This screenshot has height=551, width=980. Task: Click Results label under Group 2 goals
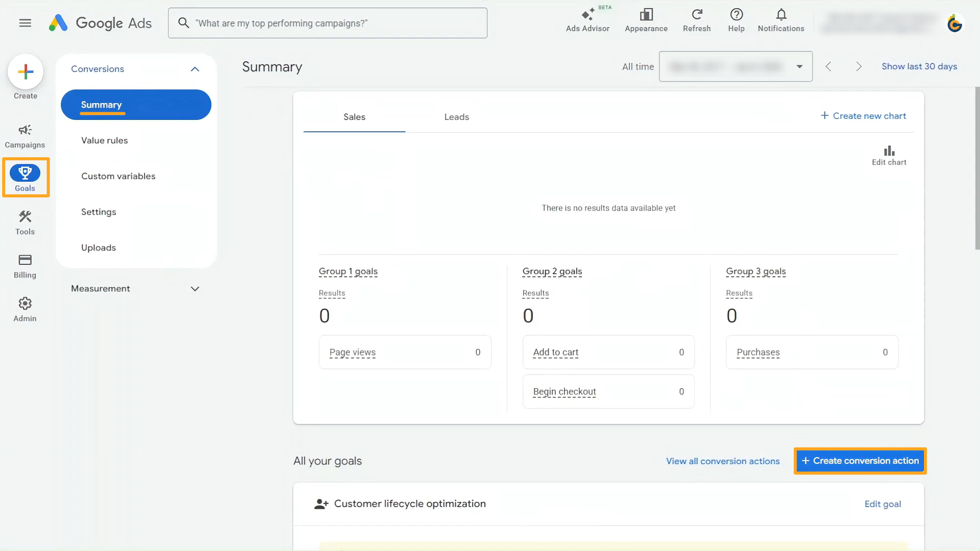[535, 293]
